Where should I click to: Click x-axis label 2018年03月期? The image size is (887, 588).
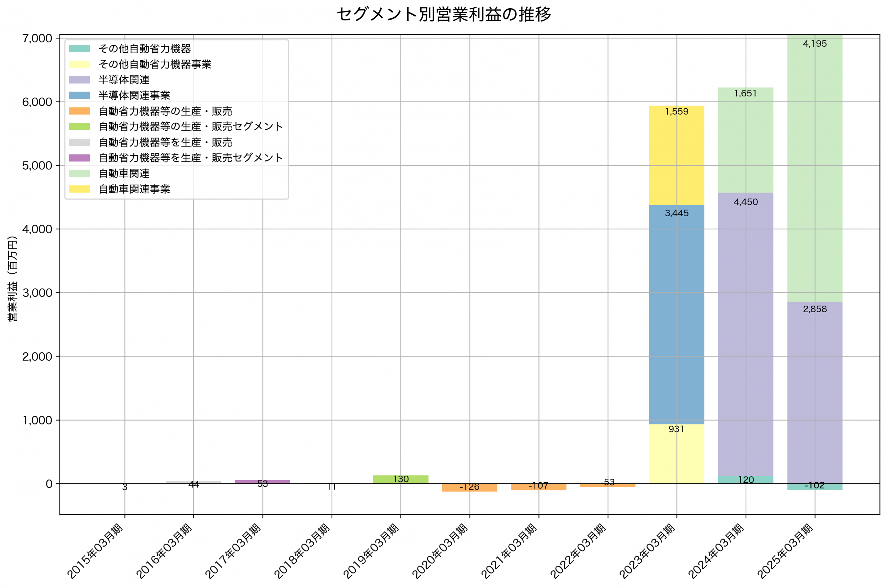click(302, 552)
